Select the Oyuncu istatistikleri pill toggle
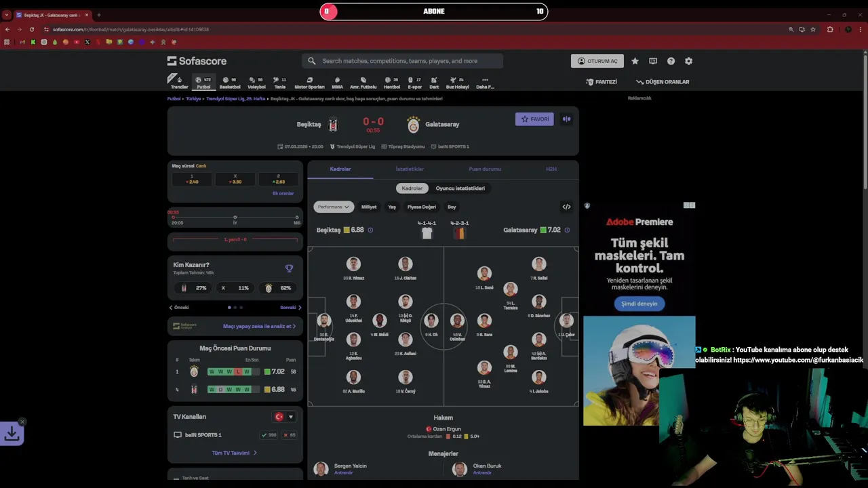This screenshot has width=868, height=488. coord(460,188)
